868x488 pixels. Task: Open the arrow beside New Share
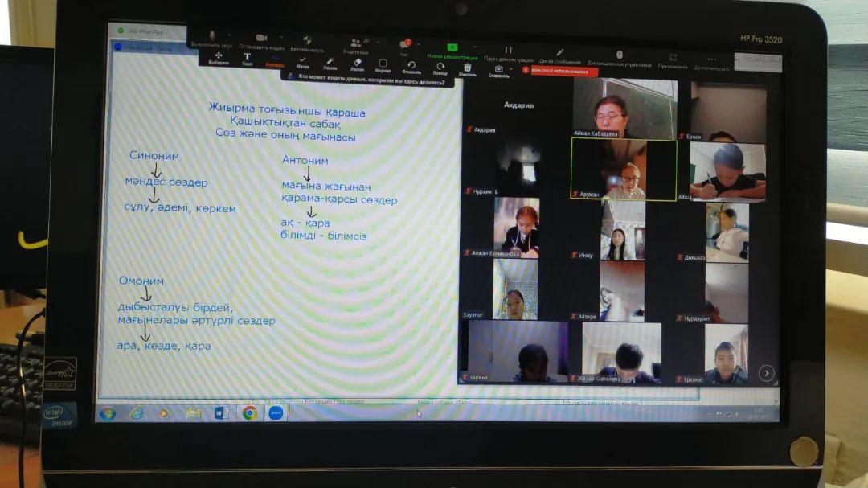475,49
